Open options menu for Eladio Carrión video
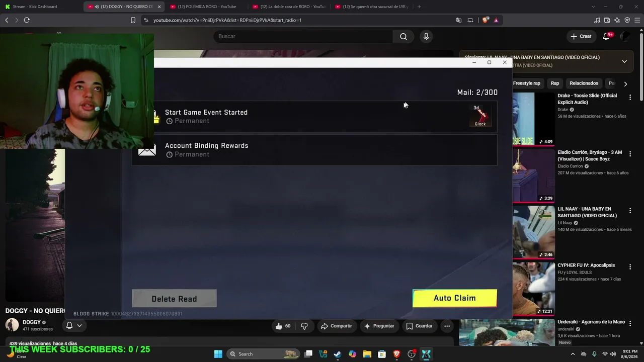The image size is (644, 362). coord(630,154)
